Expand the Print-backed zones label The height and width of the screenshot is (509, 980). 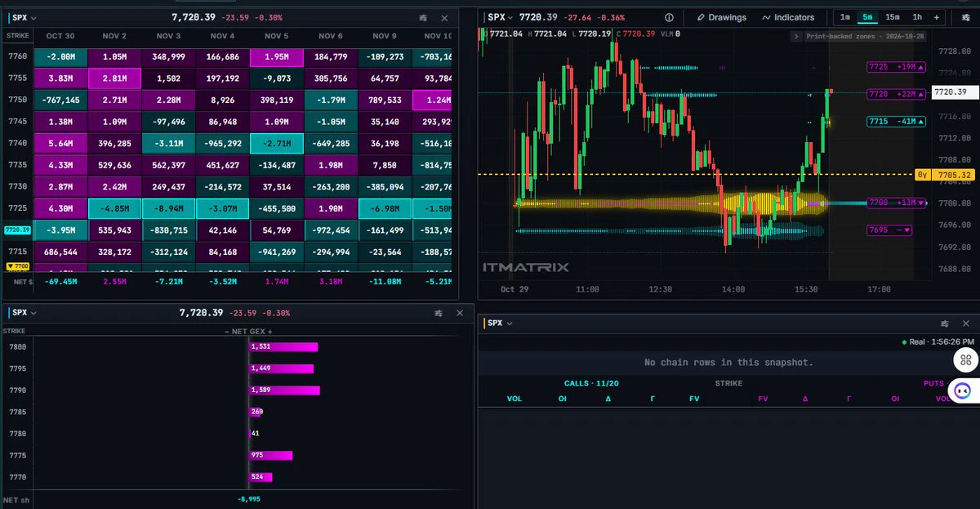click(x=857, y=36)
